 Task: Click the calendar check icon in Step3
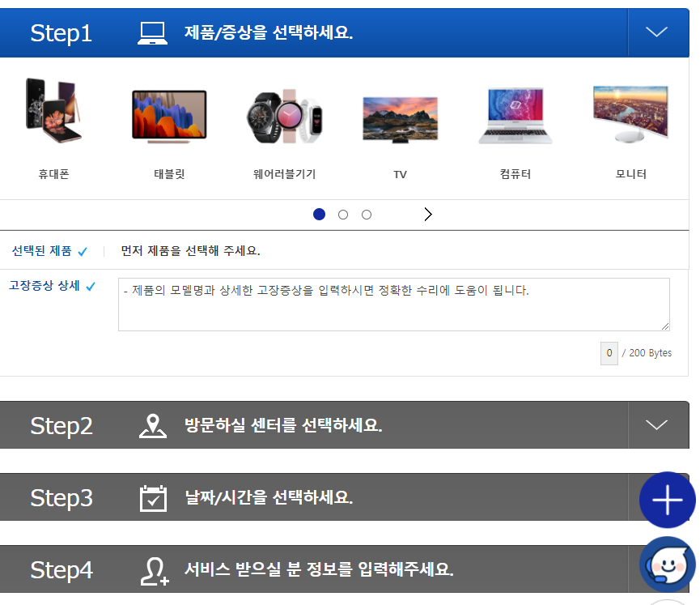coord(153,498)
